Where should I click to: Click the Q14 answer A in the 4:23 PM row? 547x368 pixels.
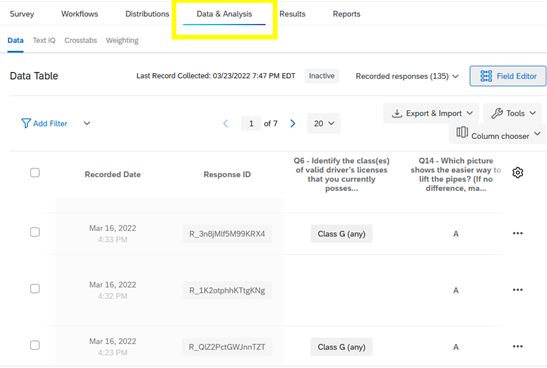[456, 347]
